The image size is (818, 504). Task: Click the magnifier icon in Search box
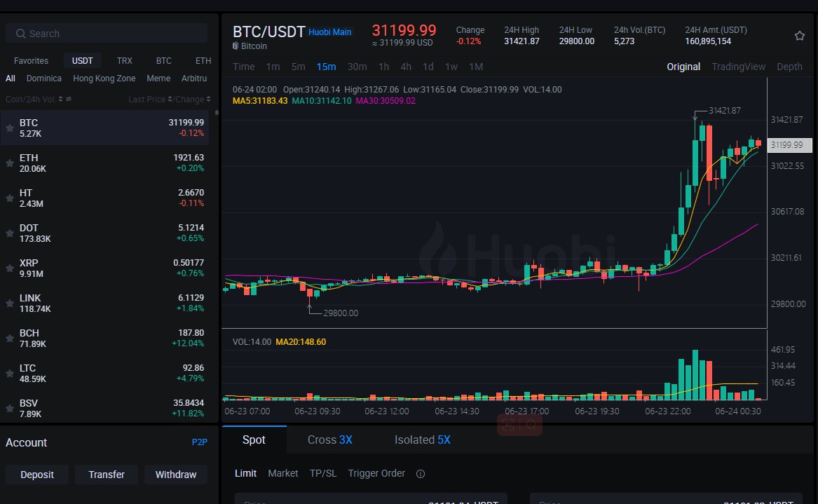(x=21, y=34)
